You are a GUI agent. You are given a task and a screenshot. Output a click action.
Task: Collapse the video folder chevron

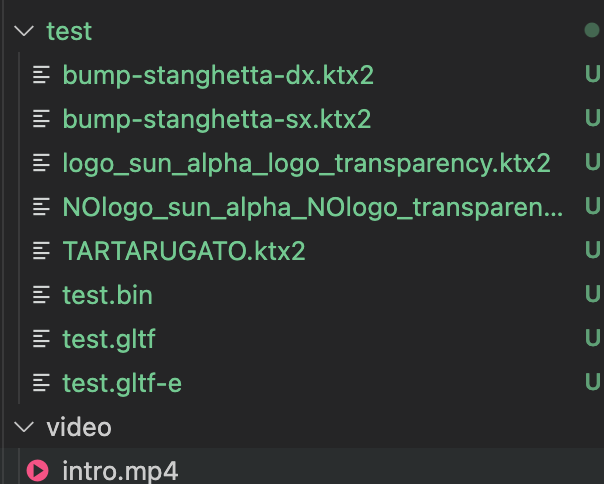click(x=23, y=428)
